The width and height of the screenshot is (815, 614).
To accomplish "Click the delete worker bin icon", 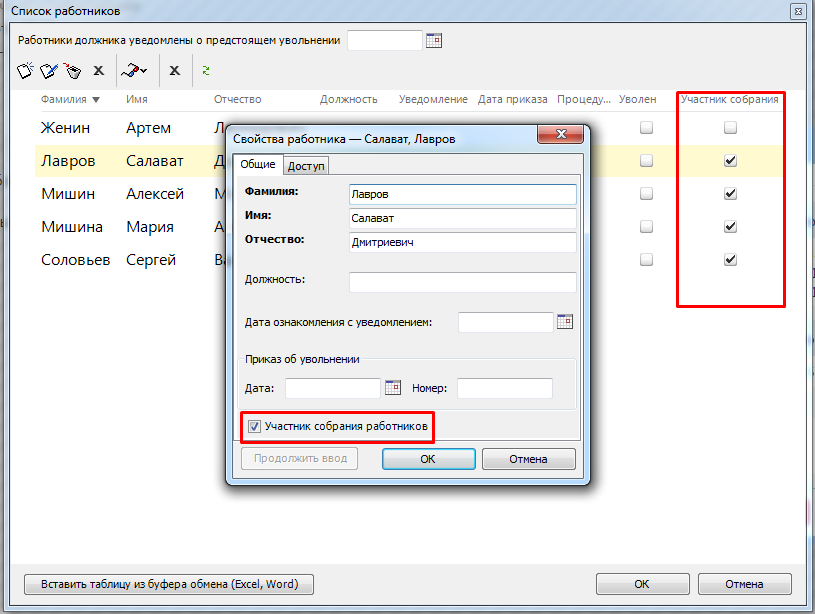I will [x=72, y=70].
